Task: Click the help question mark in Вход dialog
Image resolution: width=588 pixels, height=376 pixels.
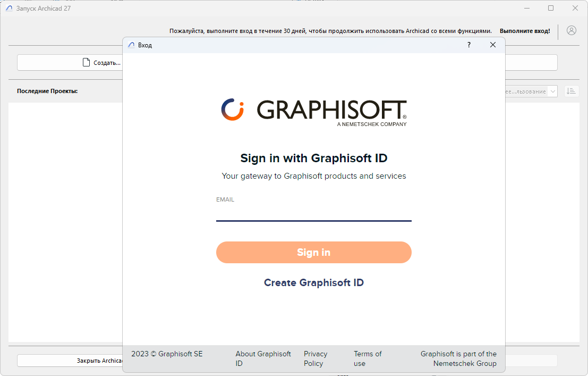Action: [468, 45]
